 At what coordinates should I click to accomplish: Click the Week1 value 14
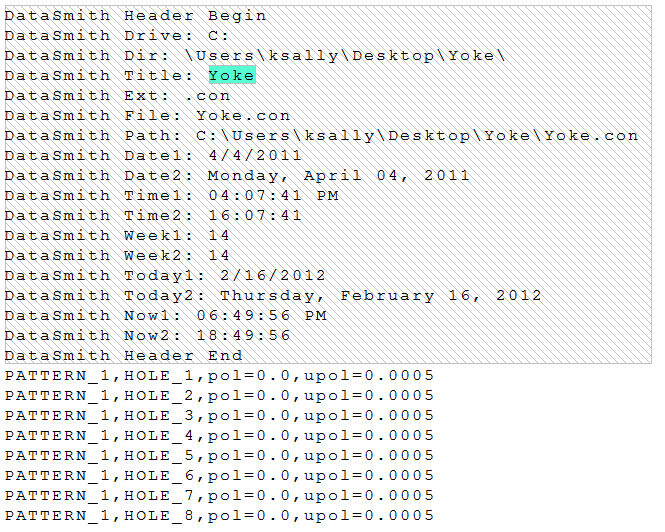click(x=219, y=235)
